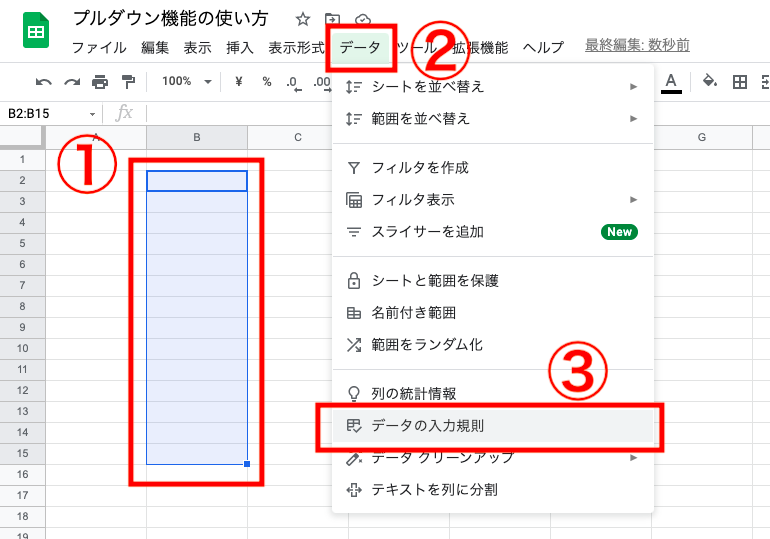Image resolution: width=770 pixels, height=539 pixels.
Task: Choose 列の統計情報
Action: pos(493,394)
